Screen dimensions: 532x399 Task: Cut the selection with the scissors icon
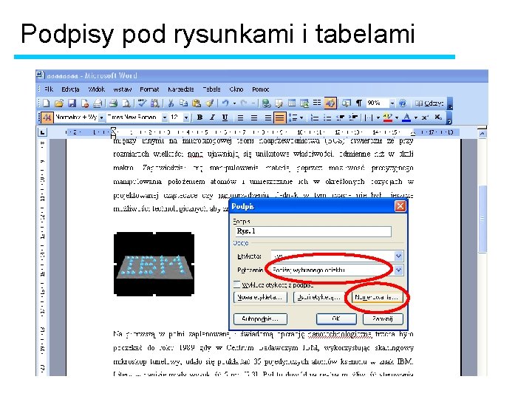pyautogui.click(x=171, y=103)
